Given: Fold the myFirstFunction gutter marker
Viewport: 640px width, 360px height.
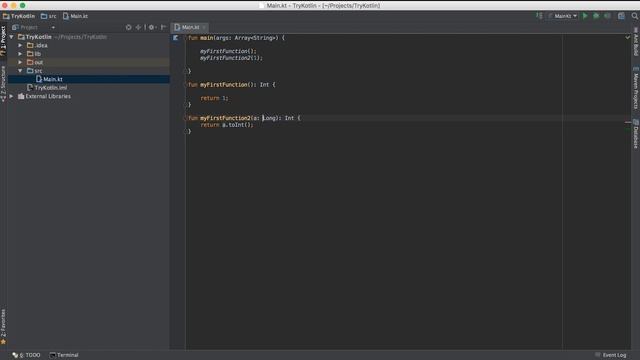Looking at the screenshot, I should pyautogui.click(x=186, y=84).
